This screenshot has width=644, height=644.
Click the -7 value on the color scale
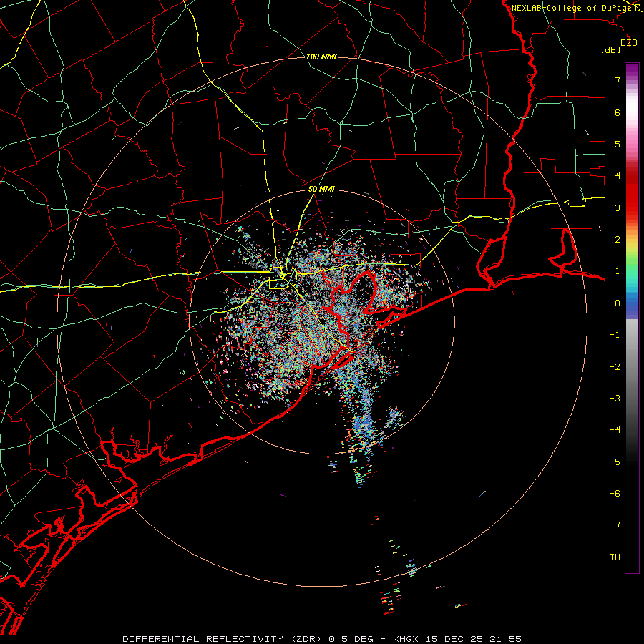click(x=615, y=525)
